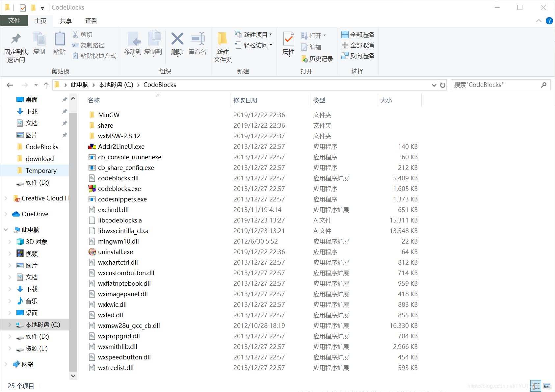Click the Pin to Quick Access icon
Viewport: 555px width, 392px height.
(16, 39)
